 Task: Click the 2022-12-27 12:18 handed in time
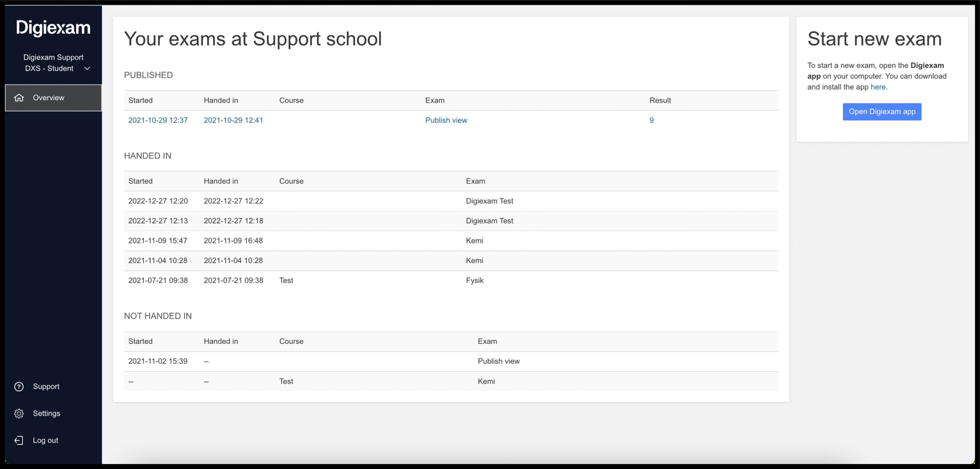pos(233,221)
